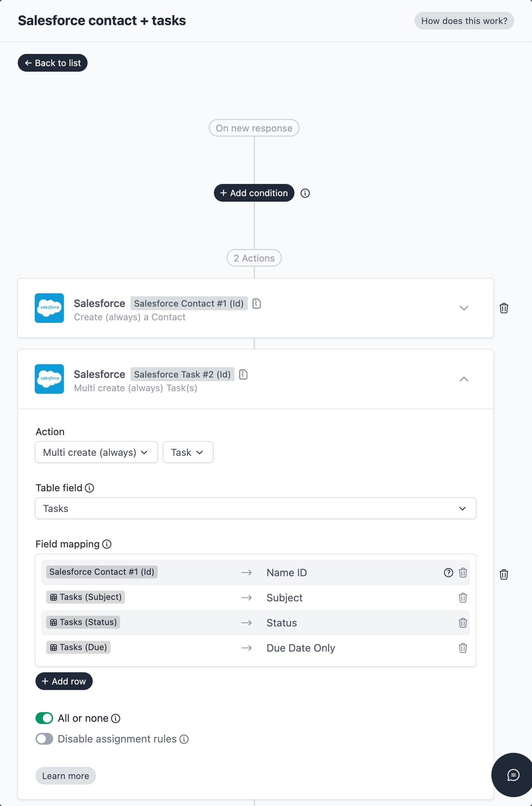The image size is (532, 806).
Task: Open note icon next to Salesforce Contact #1 (Id)
Action: click(257, 304)
